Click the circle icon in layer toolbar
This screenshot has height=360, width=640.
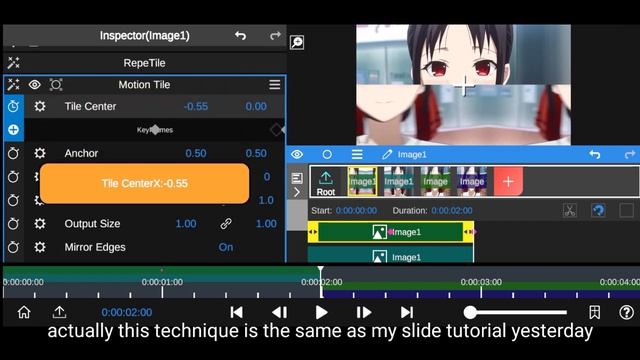coord(327,154)
